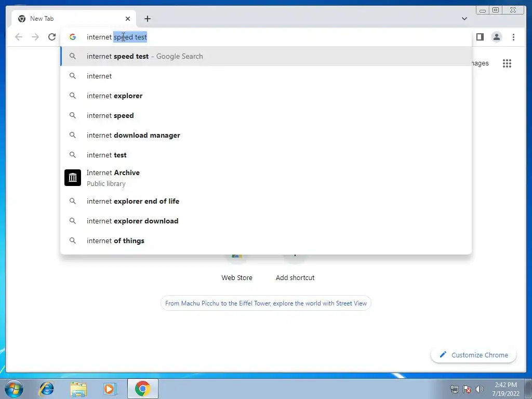Open the Google apps grid icon

click(x=507, y=63)
